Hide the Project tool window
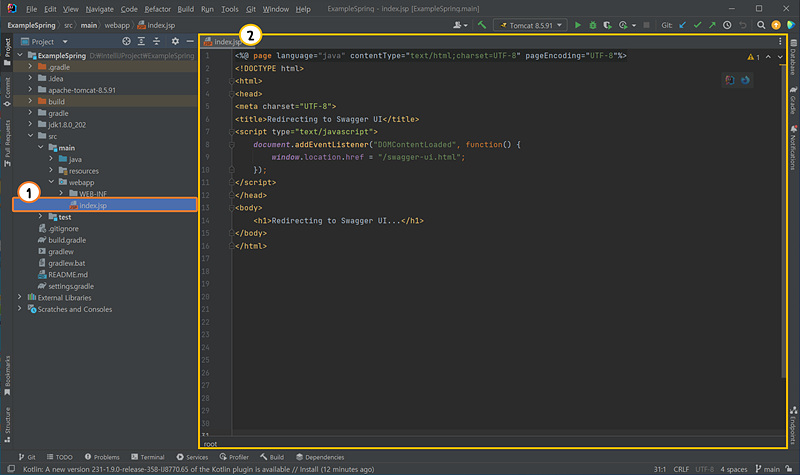This screenshot has width=800, height=475. [x=190, y=41]
